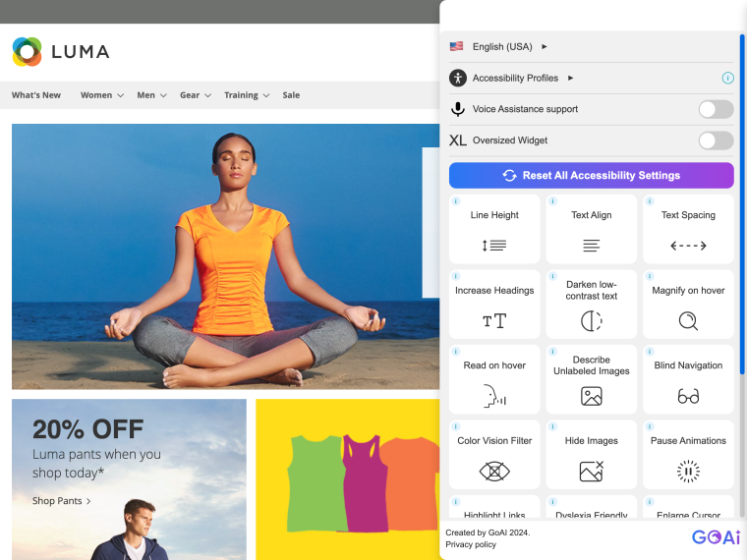Click the GoAI logo in the footer
The width and height of the screenshot is (747, 560).
(716, 537)
